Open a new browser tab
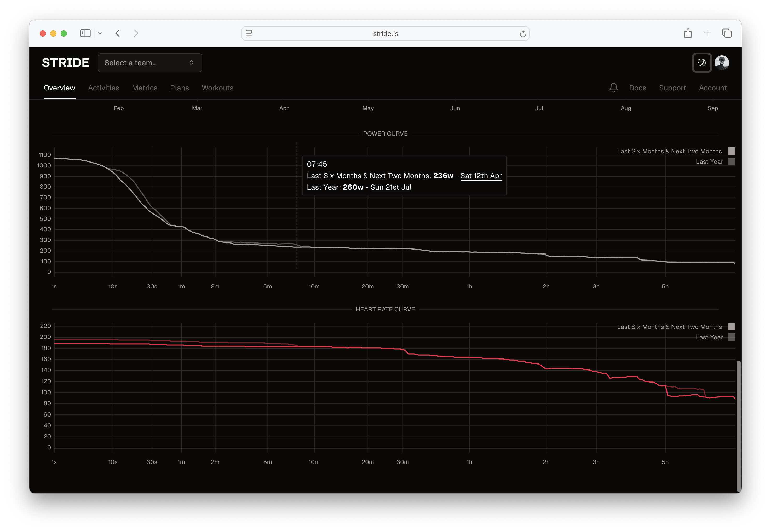Viewport: 771px width, 532px height. click(707, 33)
